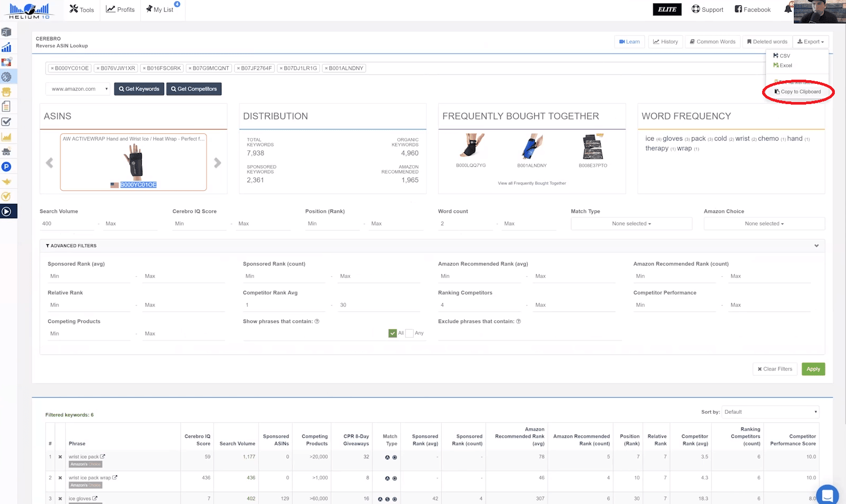Toggle the Any phrases checkbox
The height and width of the screenshot is (504, 846).
tap(409, 333)
